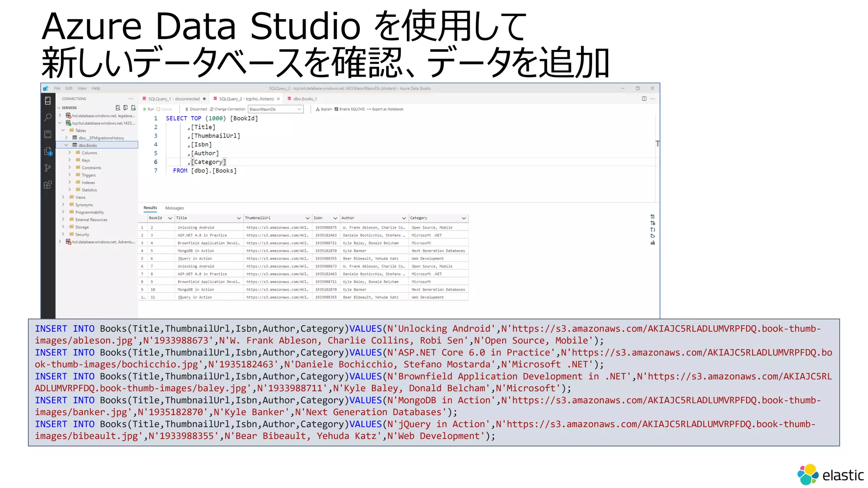Open the Author column filter dropdown
The width and height of the screenshot is (868, 488).
tap(404, 218)
